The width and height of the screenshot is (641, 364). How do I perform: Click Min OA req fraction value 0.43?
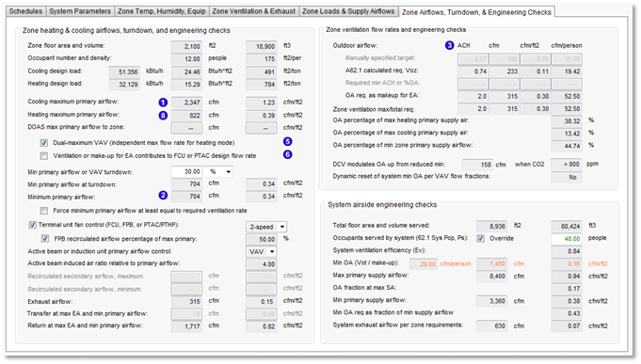567,314
